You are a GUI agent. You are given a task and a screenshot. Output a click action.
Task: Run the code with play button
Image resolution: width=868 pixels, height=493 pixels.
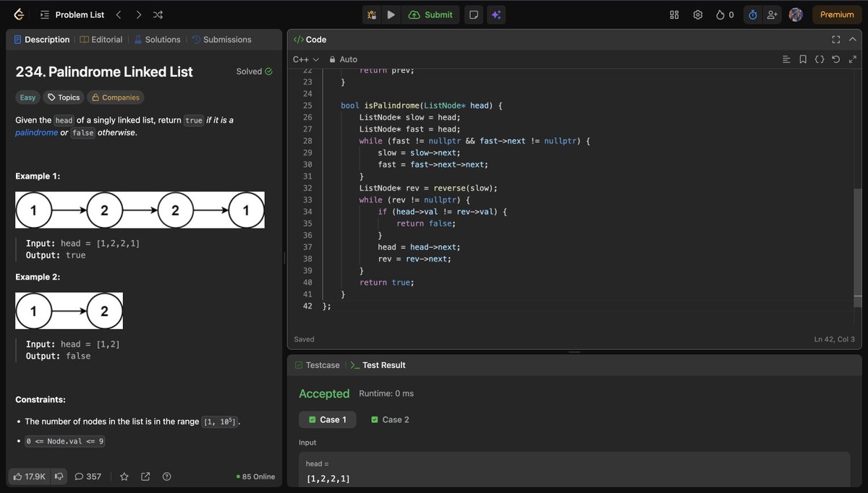click(391, 14)
